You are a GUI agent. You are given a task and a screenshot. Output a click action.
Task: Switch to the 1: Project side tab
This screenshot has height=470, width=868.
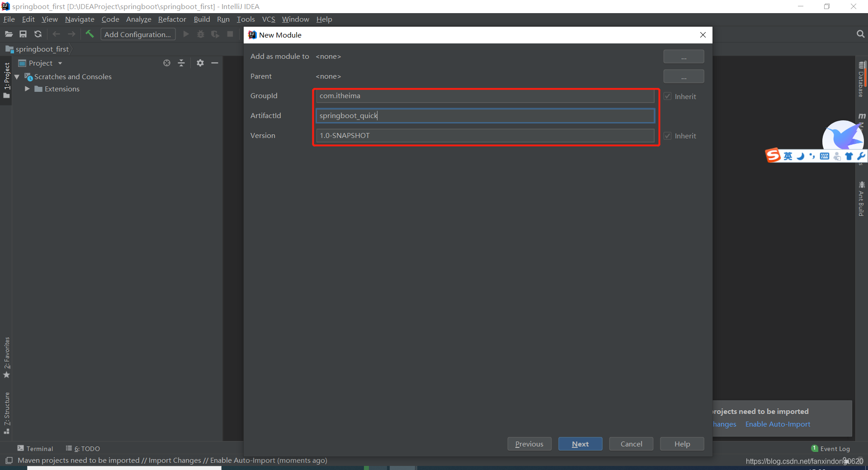[x=7, y=81]
